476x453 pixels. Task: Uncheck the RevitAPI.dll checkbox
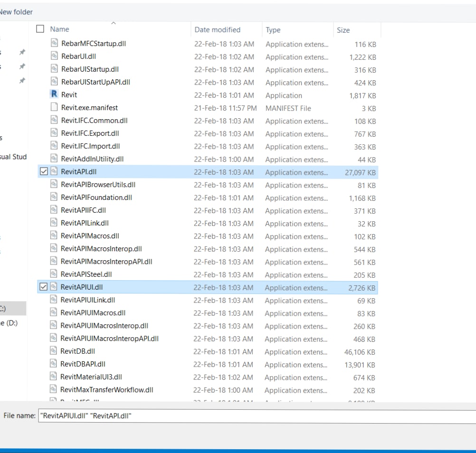point(44,171)
